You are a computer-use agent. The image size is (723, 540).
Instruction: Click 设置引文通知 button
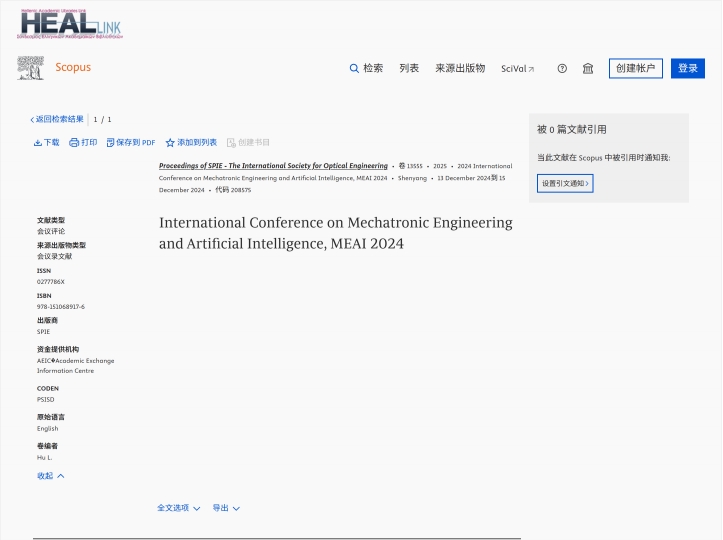point(565,183)
